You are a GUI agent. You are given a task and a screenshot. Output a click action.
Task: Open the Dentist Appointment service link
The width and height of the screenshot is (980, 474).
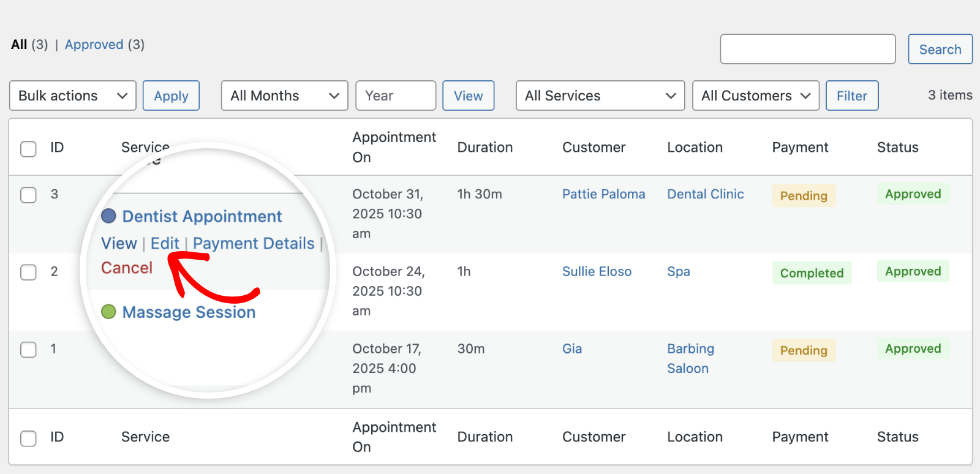pos(202,216)
